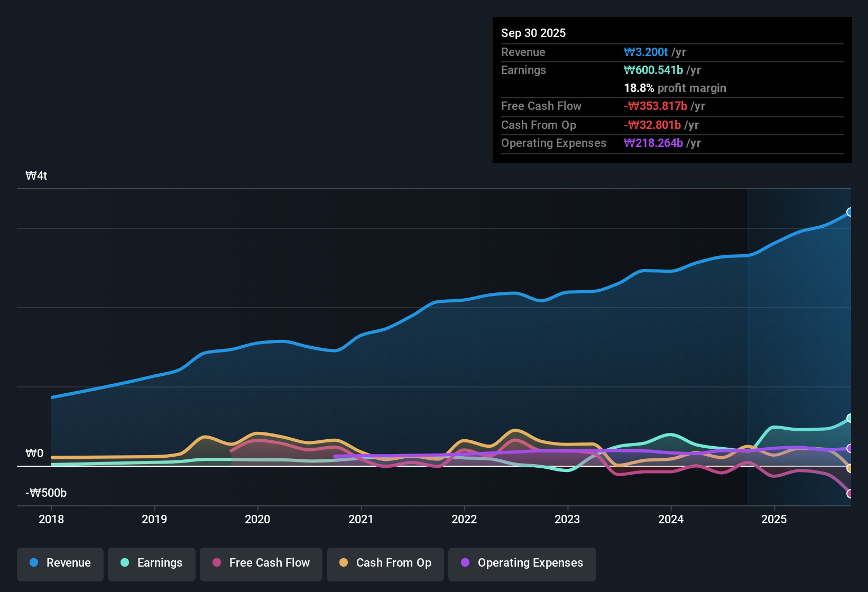
Task: Click the purple Operating Expenses dot icon
Action: (x=465, y=563)
